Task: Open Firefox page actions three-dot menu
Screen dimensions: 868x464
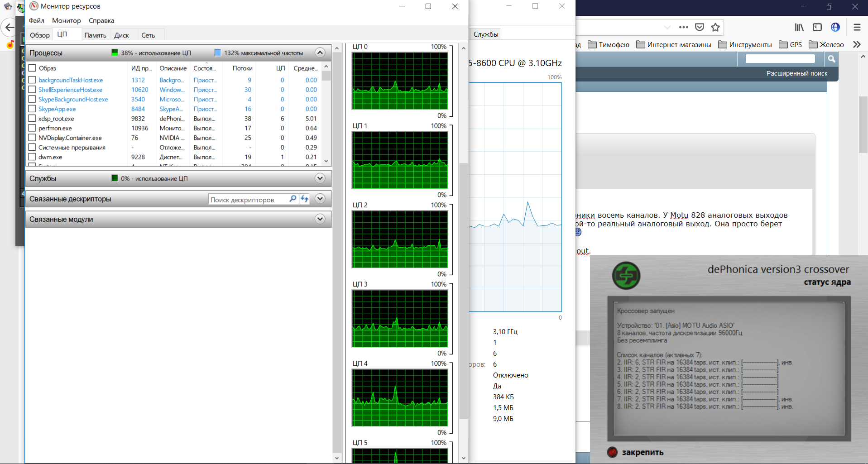Action: click(684, 27)
